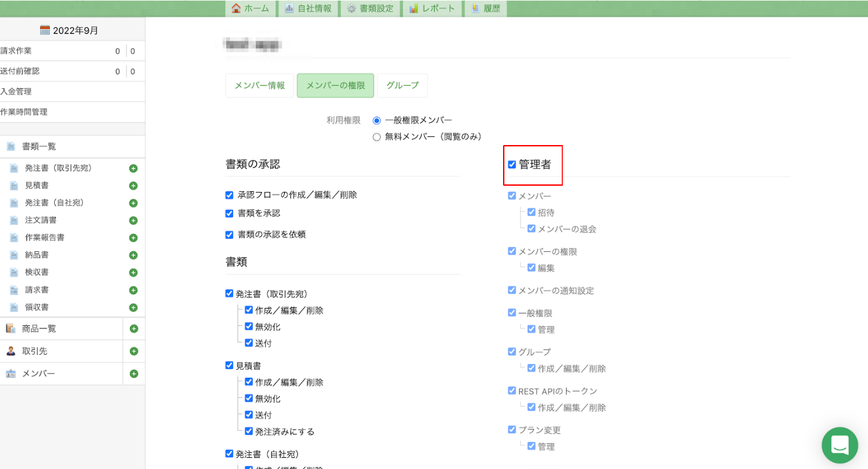
Task: Click the calendar icon beside 2022年9月
Action: [45, 30]
